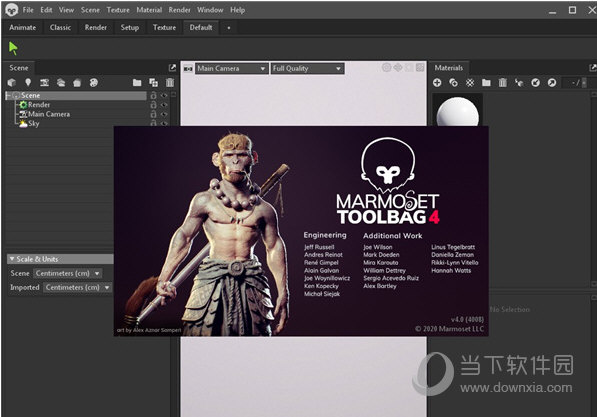Select the green arrow selection tool
Screen dimensions: 597x417
point(13,48)
